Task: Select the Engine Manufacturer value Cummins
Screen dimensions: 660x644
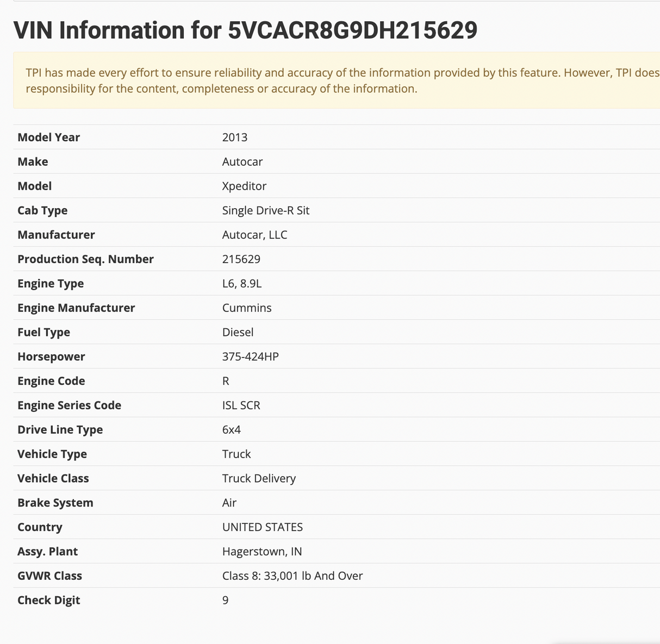Action: (247, 308)
